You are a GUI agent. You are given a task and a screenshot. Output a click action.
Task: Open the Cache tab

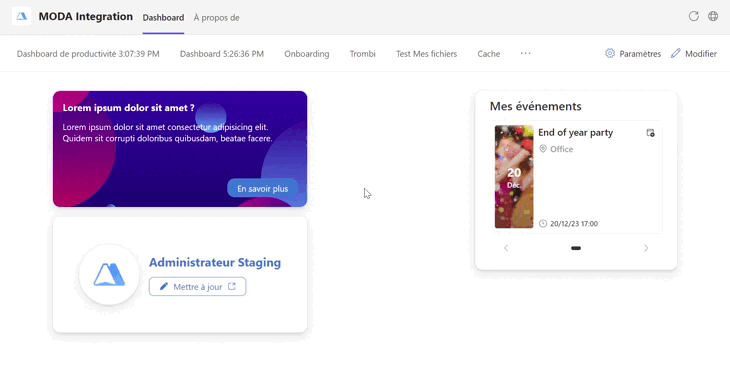click(x=489, y=54)
